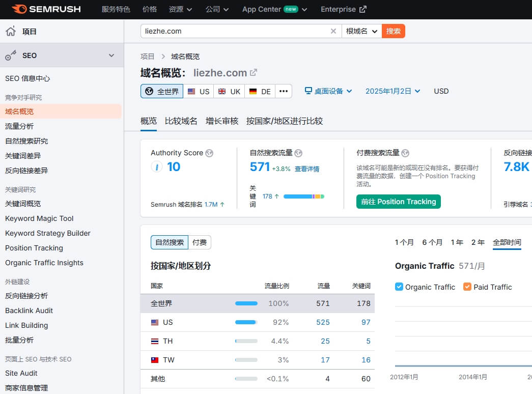
Task: Open Authority Score info globe icon
Action: (x=209, y=153)
